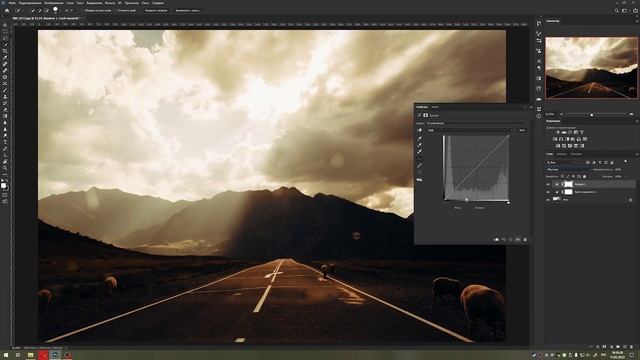Add a Brightness/Contrast adjustment

(x=558, y=132)
